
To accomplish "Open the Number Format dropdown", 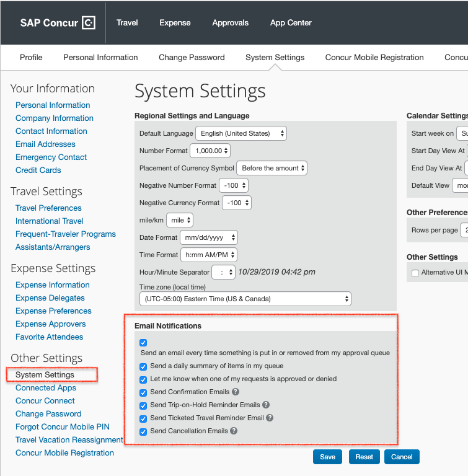I will (210, 151).
